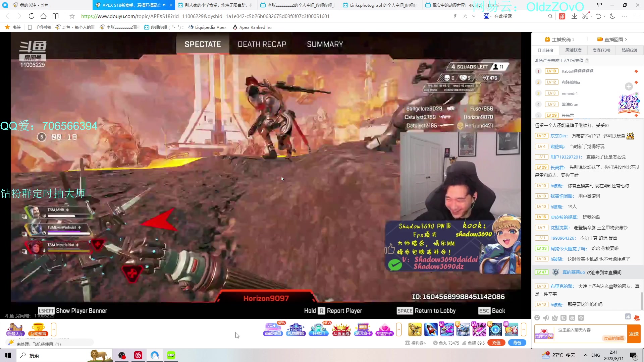The height and width of the screenshot is (362, 644).
Task: Go to browser home page icon
Action: click(43, 16)
